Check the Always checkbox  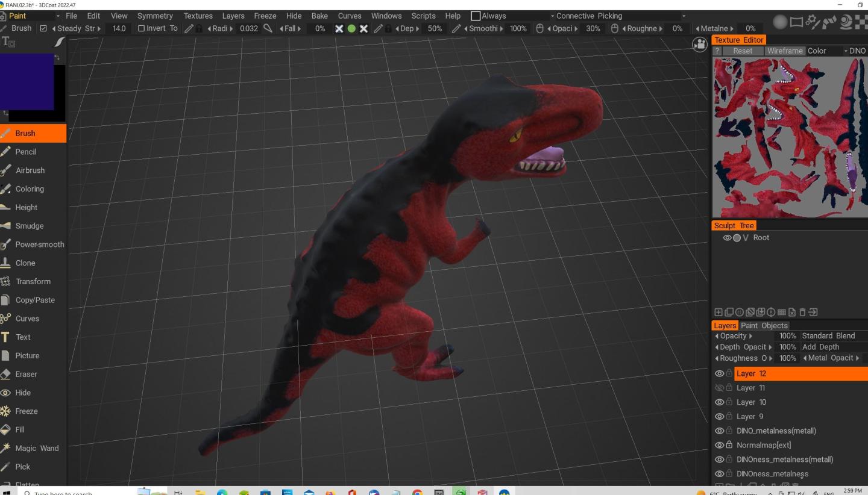pyautogui.click(x=476, y=16)
